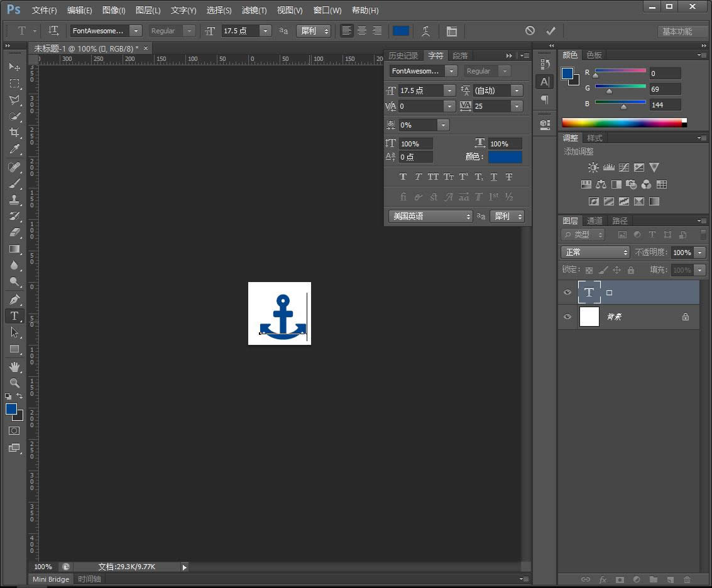Image resolution: width=712 pixels, height=588 pixels.
Task: Hide the anchor text layer
Action: [567, 292]
